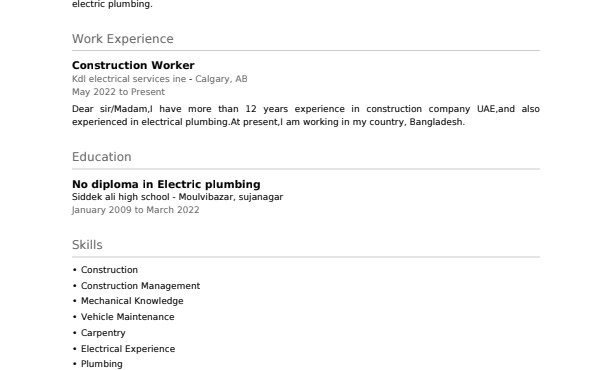
Task: Click the word Bangladesh in the description
Action: tap(437, 122)
